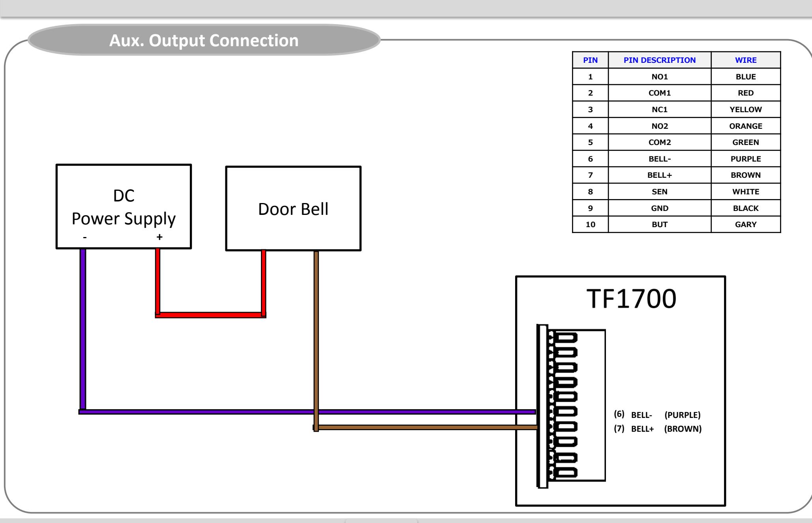The height and width of the screenshot is (523, 812).
Task: Select the GND table cell
Action: coord(660,208)
